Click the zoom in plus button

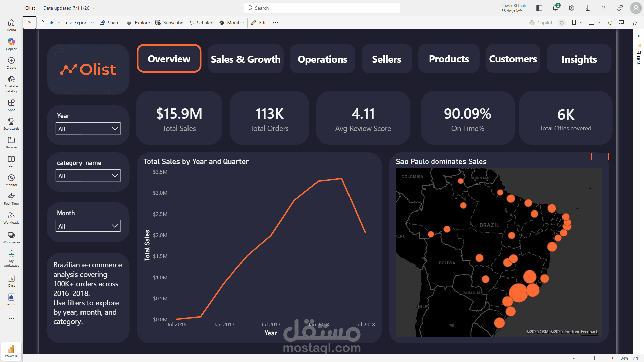pyautogui.click(x=612, y=358)
